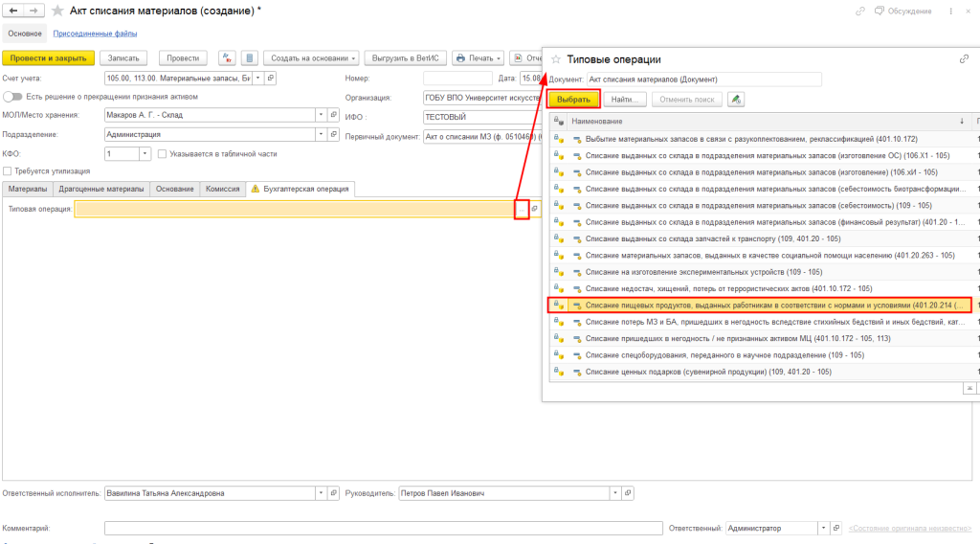Expand Создать на основании dropdown
This screenshot has height=544, width=980.
point(310,58)
